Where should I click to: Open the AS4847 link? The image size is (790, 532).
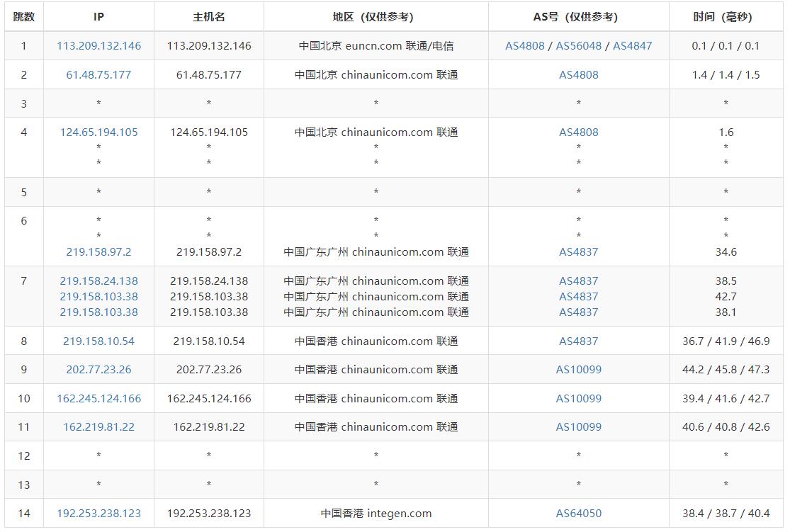point(632,46)
